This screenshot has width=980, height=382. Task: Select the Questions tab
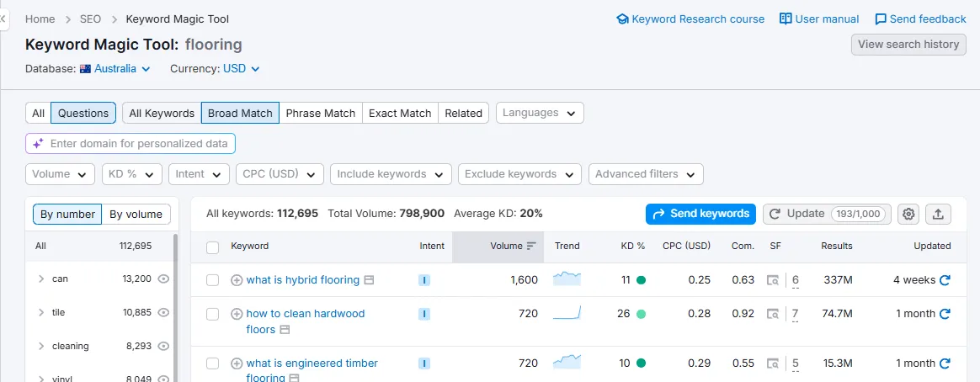pos(83,113)
